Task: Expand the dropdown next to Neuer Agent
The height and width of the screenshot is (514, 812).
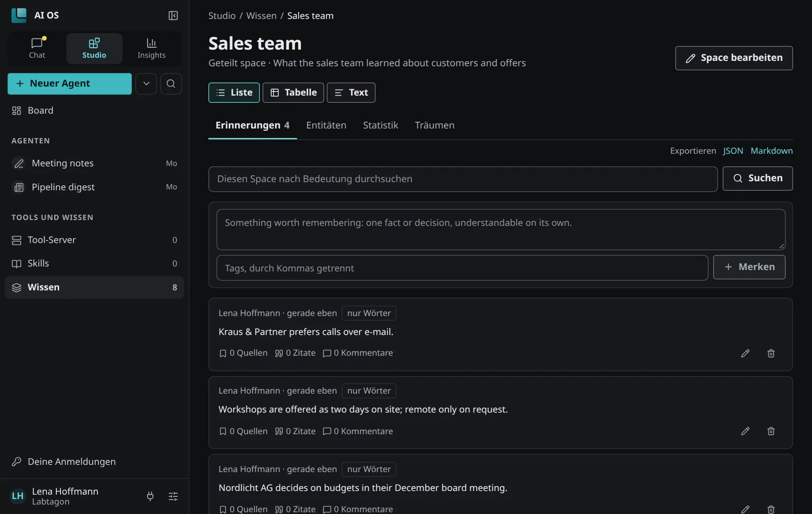Action: tap(146, 84)
